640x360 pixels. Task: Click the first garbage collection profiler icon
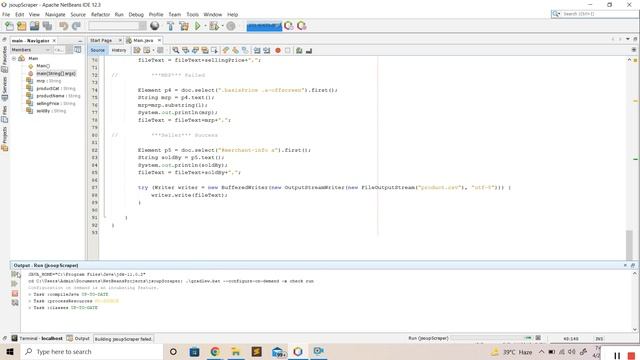pos(289,26)
